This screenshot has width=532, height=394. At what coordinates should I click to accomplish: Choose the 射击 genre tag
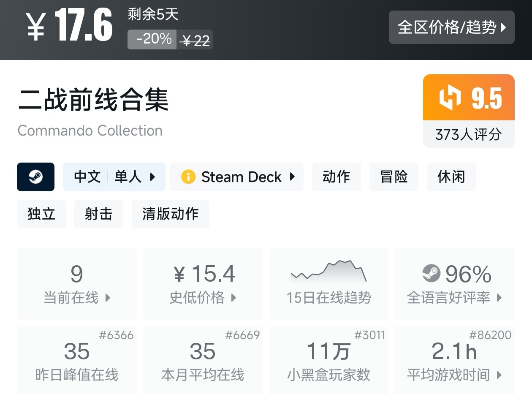98,214
